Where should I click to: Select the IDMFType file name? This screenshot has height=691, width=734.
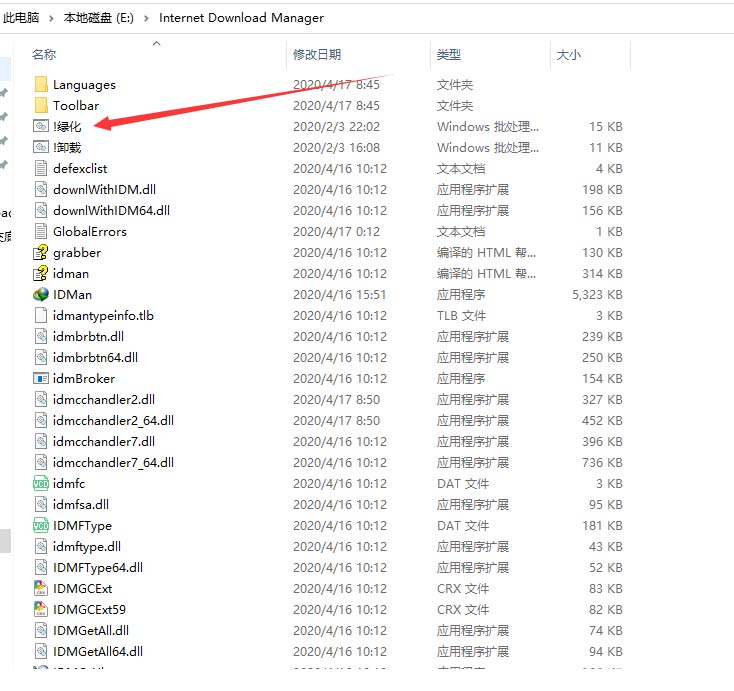point(82,525)
